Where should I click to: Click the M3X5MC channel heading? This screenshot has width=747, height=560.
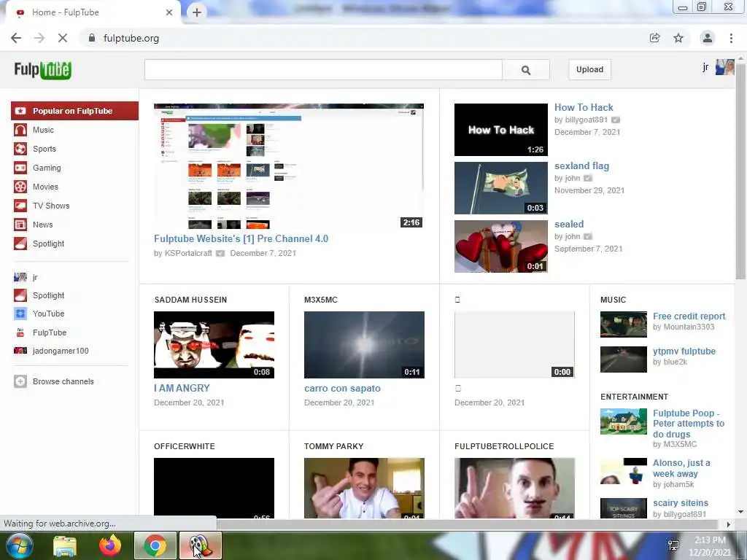point(321,300)
